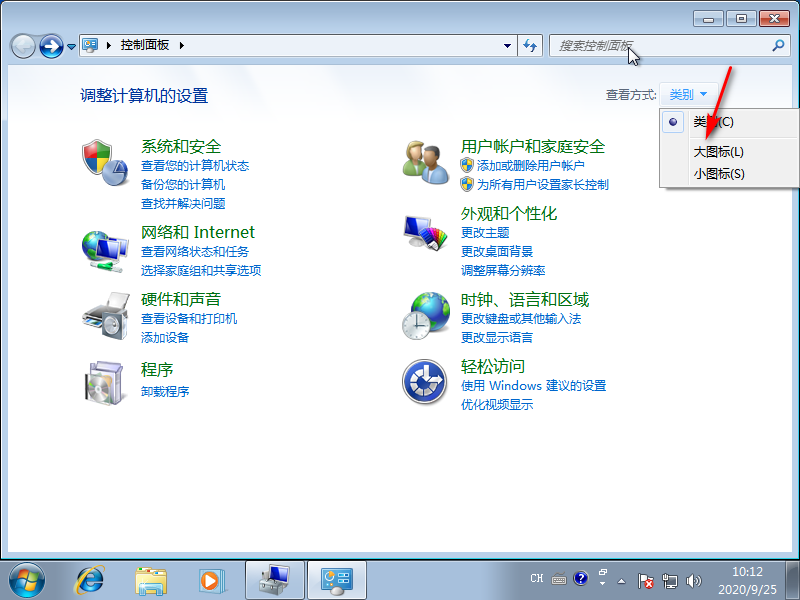Open Internet Explorer from the taskbar
Viewport: 800px width, 600px height.
click(91, 579)
